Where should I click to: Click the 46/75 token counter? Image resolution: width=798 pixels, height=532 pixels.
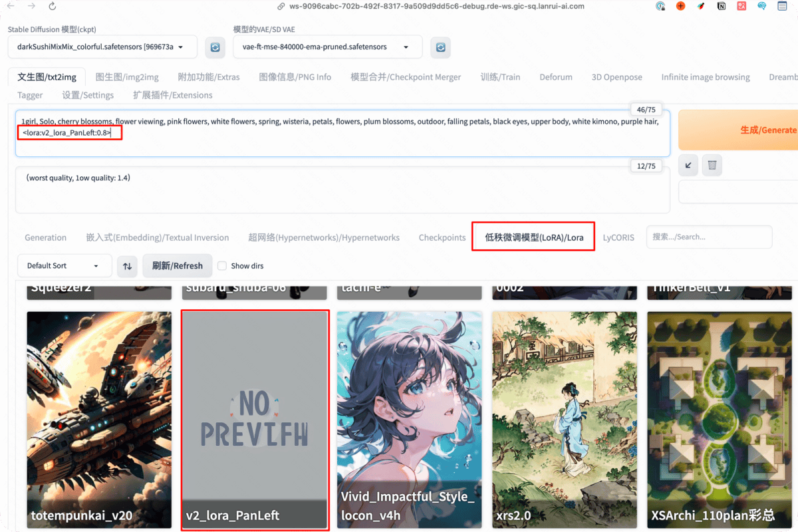pos(646,110)
